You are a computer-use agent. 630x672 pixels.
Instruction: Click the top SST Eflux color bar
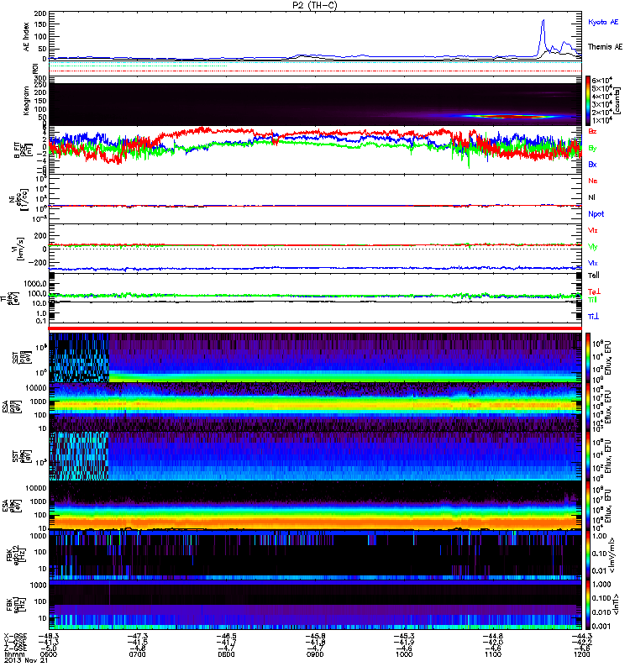coord(590,357)
